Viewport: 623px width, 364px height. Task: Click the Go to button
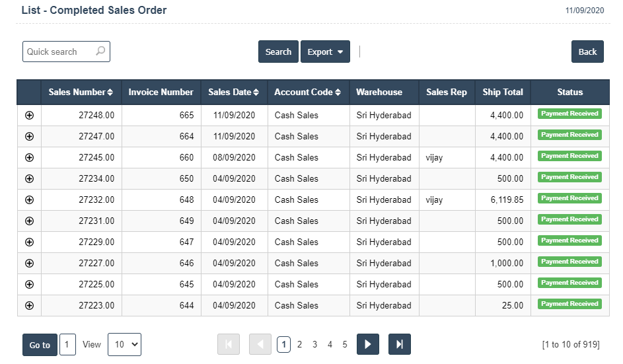[40, 345]
